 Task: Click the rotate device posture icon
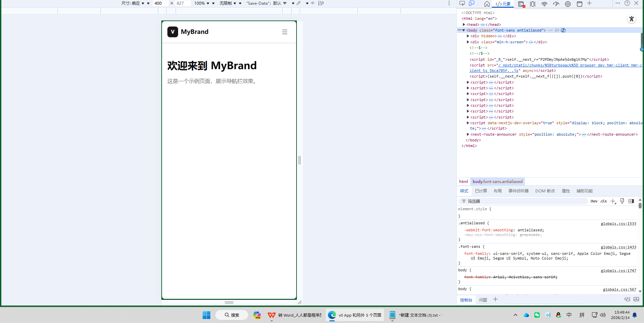321,3
